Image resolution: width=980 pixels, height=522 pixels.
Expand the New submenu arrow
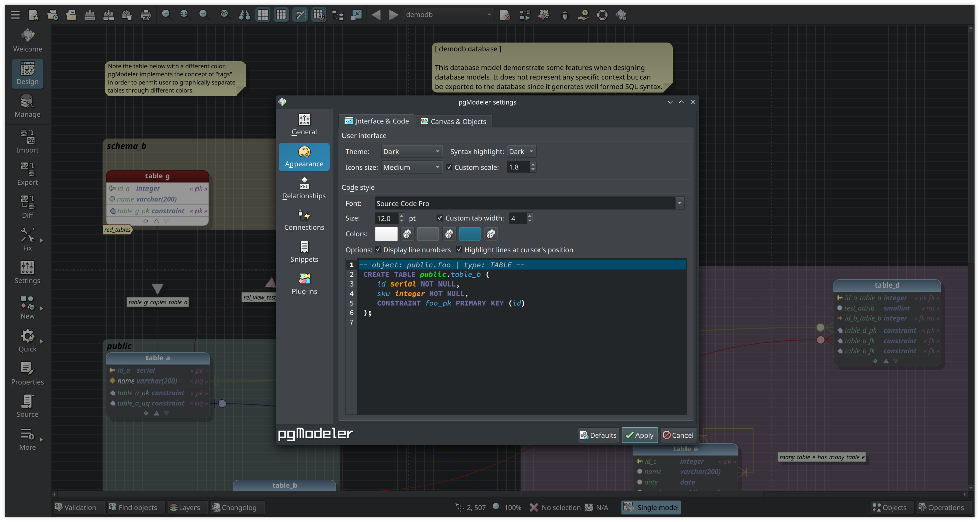click(41, 308)
